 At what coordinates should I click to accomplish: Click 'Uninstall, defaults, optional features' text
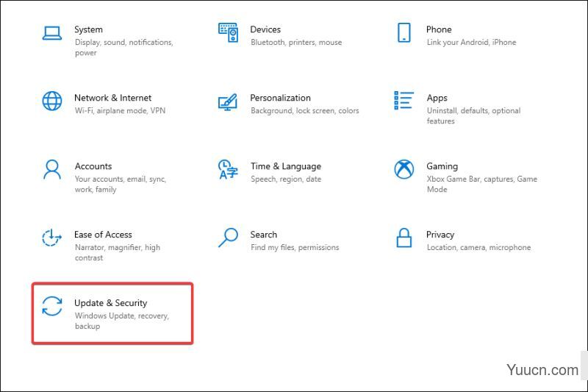473,115
